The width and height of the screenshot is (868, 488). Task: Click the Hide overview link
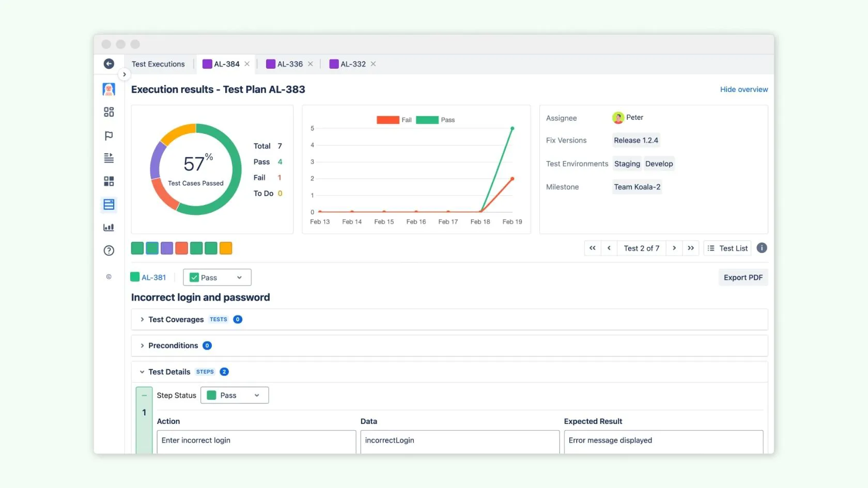[743, 89]
